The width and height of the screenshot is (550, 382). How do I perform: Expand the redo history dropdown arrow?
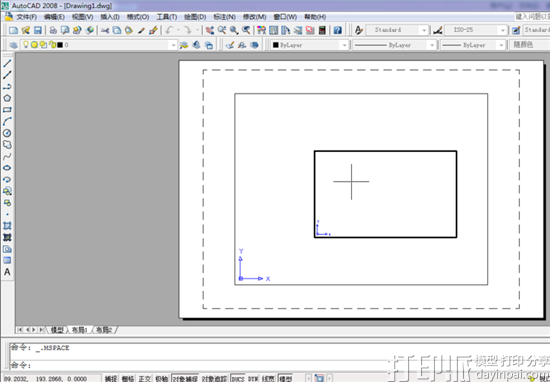[x=197, y=30]
